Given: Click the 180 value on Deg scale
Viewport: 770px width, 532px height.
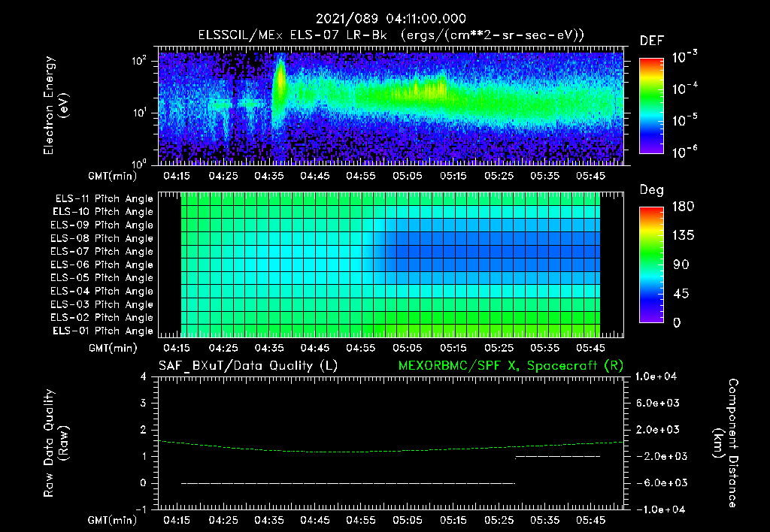Looking at the screenshot, I should (684, 207).
